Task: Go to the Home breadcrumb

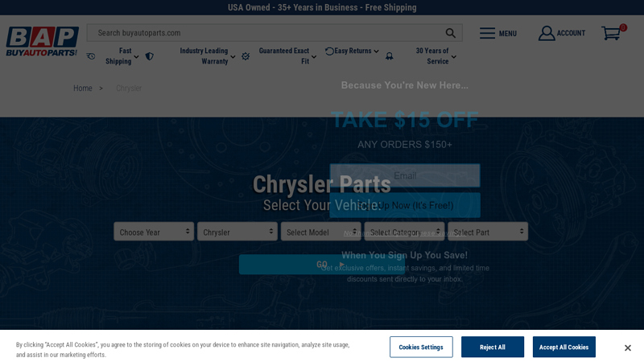Action: pyautogui.click(x=83, y=88)
